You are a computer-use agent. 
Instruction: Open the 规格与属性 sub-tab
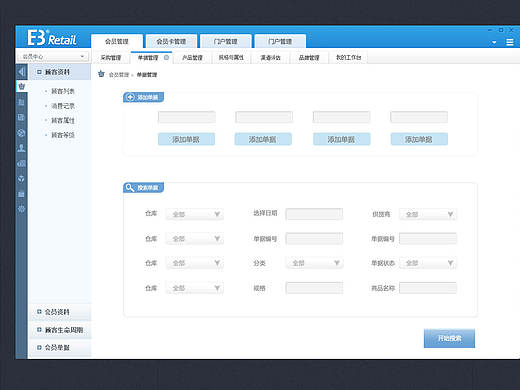click(x=231, y=57)
